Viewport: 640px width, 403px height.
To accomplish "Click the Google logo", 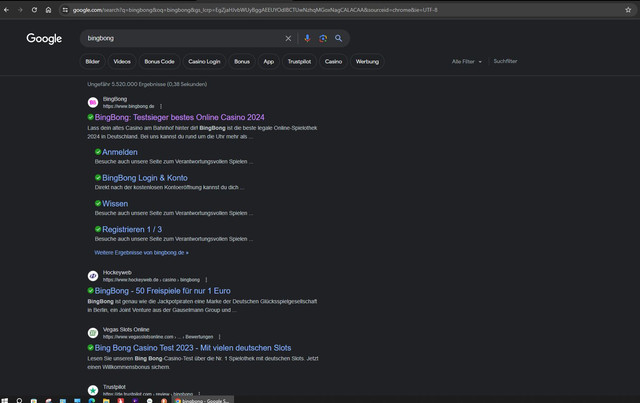I will tap(44, 38).
